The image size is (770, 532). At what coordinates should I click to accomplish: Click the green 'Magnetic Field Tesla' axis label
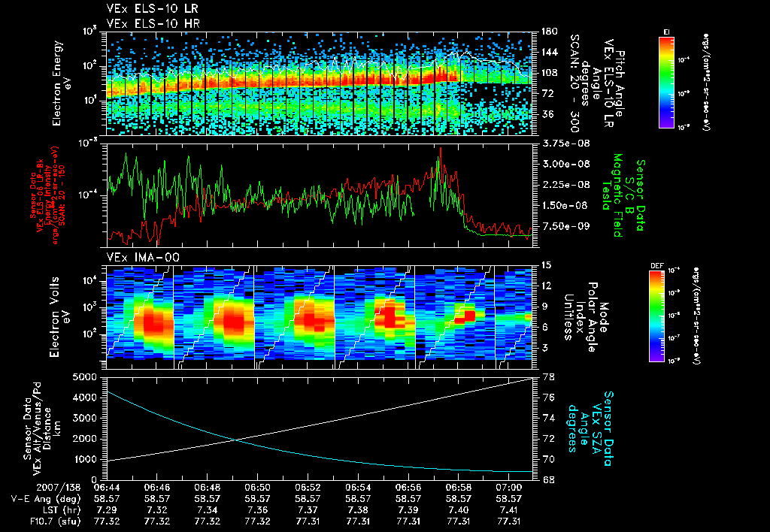click(x=612, y=195)
